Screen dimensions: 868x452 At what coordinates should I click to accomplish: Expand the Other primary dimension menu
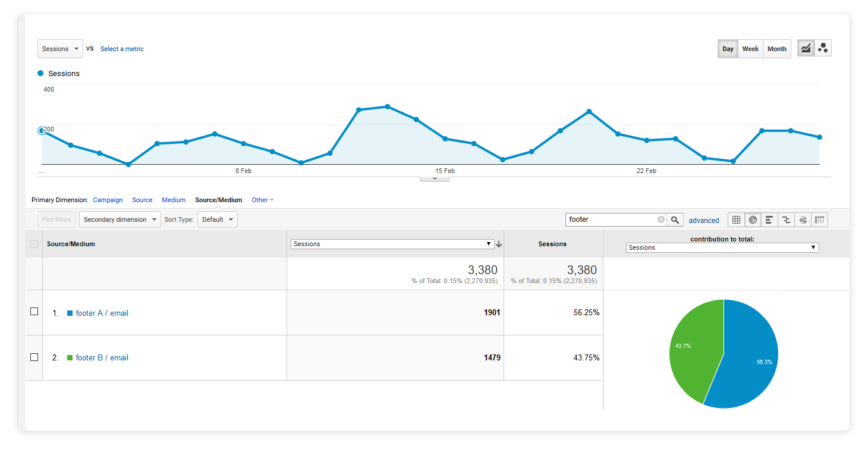tap(263, 200)
